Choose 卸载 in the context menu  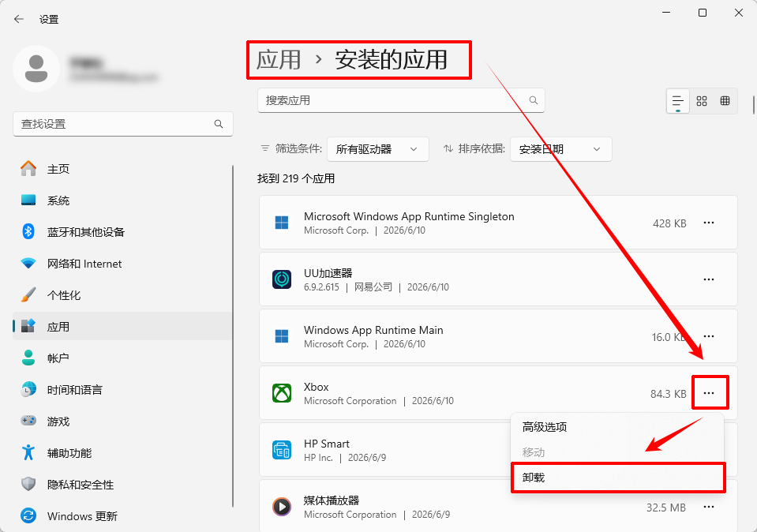617,478
